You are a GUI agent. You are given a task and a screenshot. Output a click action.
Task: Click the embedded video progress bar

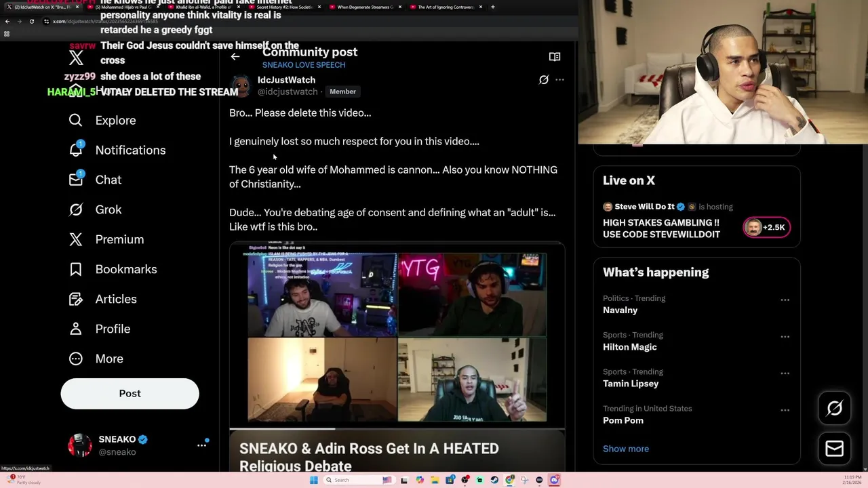pyautogui.click(x=397, y=428)
